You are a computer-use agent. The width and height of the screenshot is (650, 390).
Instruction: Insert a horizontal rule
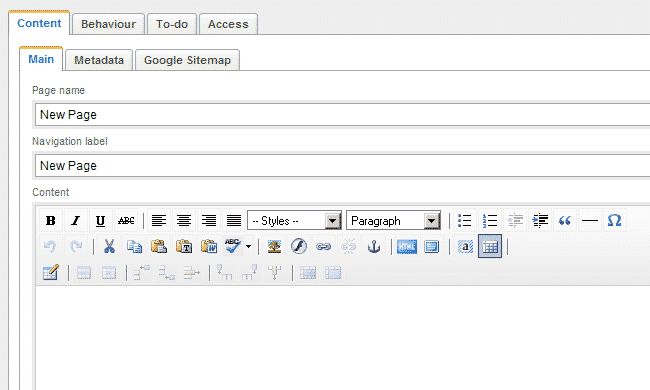pyautogui.click(x=589, y=220)
